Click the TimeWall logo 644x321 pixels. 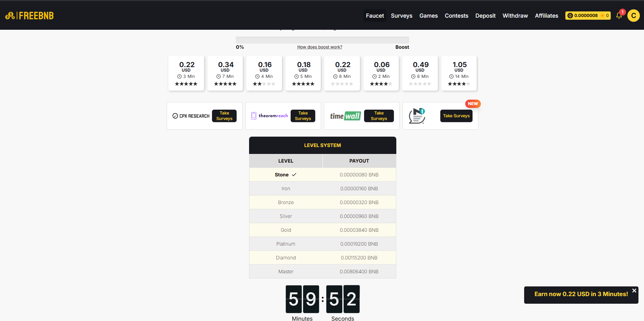pyautogui.click(x=345, y=116)
